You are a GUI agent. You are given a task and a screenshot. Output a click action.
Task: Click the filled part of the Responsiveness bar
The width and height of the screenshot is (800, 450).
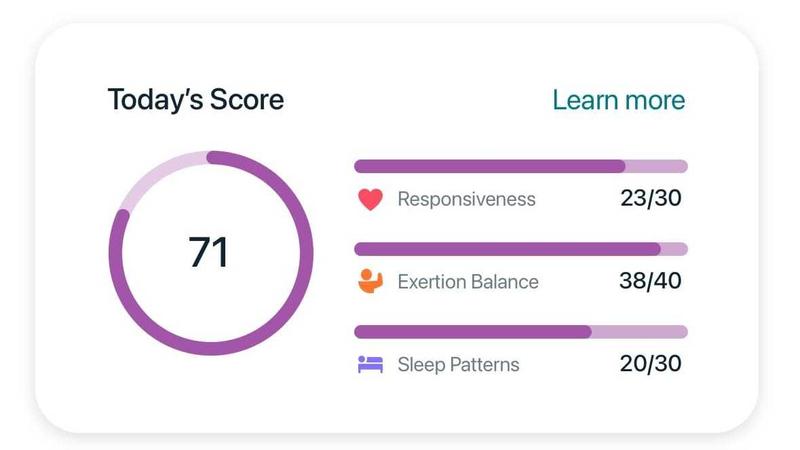[x=490, y=166]
